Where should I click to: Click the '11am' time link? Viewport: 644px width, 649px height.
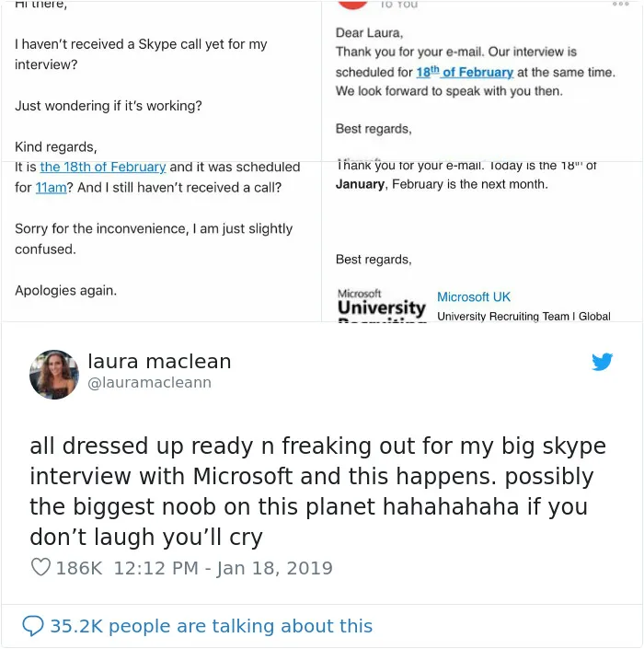pos(51,188)
